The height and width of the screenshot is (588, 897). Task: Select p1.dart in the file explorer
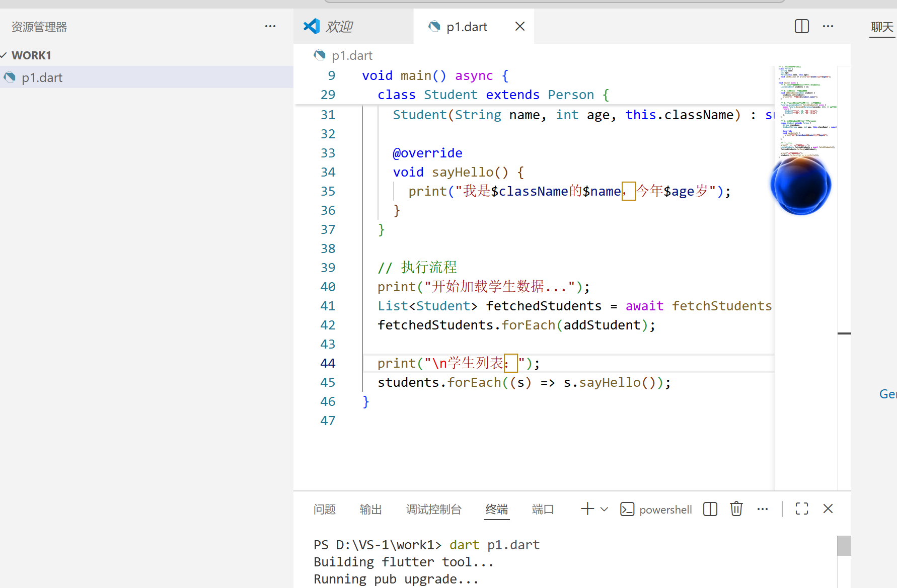(x=146, y=77)
